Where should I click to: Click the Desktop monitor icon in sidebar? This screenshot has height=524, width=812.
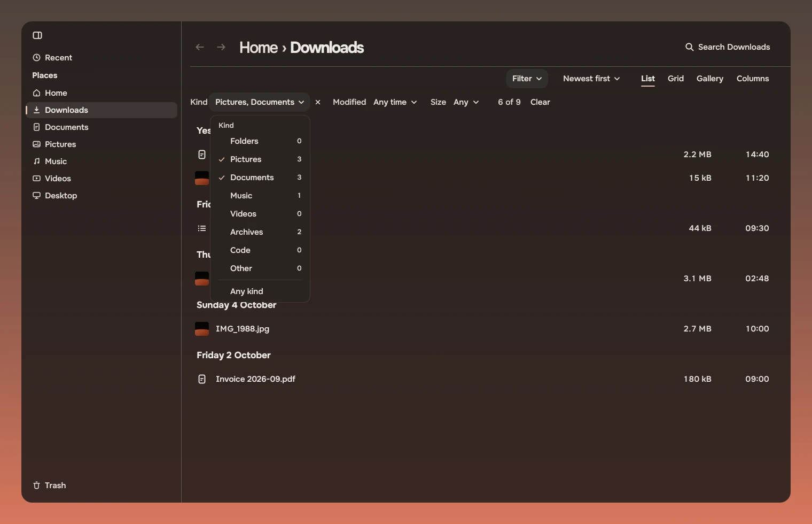tap(36, 196)
